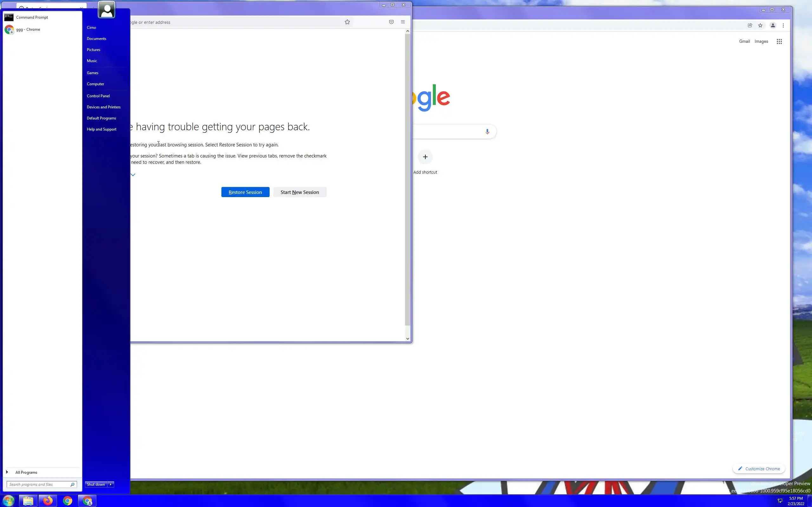
Task: Click voice search microphone icon
Action: coord(487,132)
